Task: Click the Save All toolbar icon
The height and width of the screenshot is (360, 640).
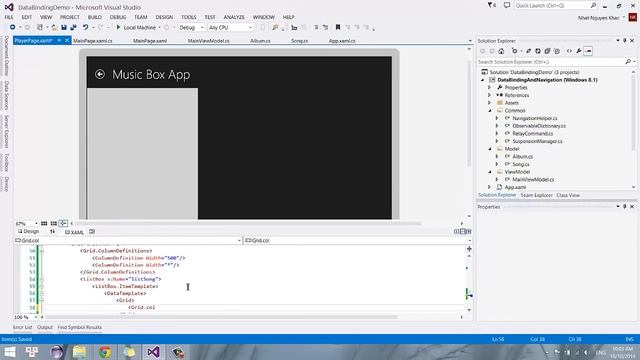Action: pyautogui.click(x=73, y=27)
